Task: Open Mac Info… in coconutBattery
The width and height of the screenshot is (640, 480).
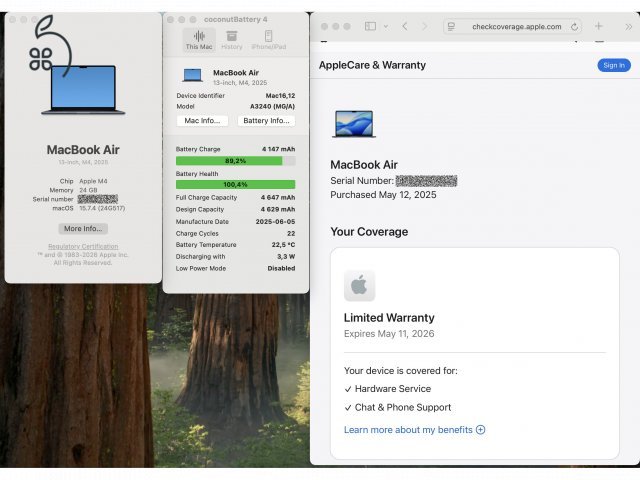Action: (202, 121)
